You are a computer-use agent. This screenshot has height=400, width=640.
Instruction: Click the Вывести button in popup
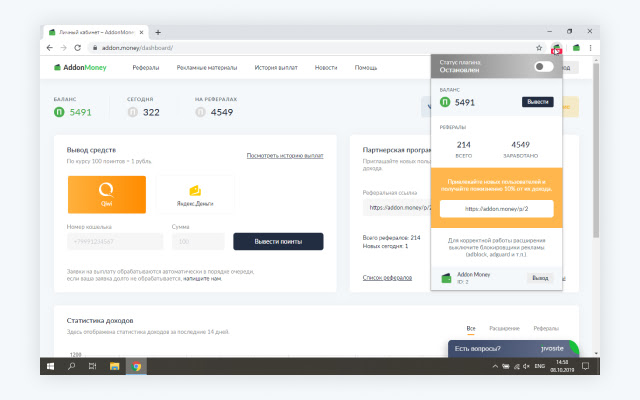pos(537,102)
